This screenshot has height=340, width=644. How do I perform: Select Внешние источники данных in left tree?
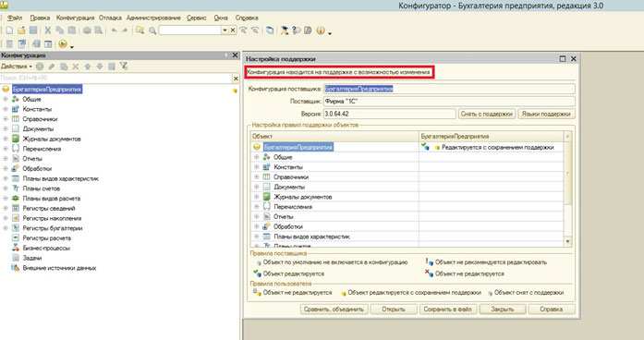pyautogui.click(x=59, y=268)
